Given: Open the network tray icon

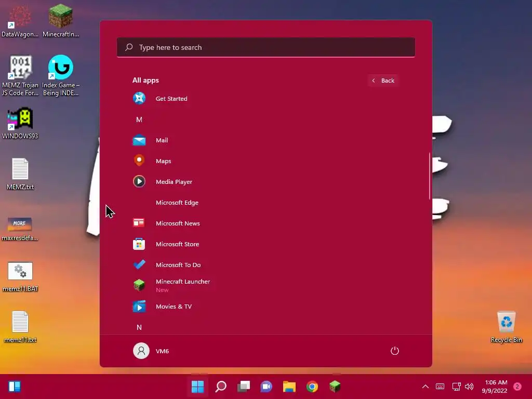Looking at the screenshot, I should (x=456, y=386).
